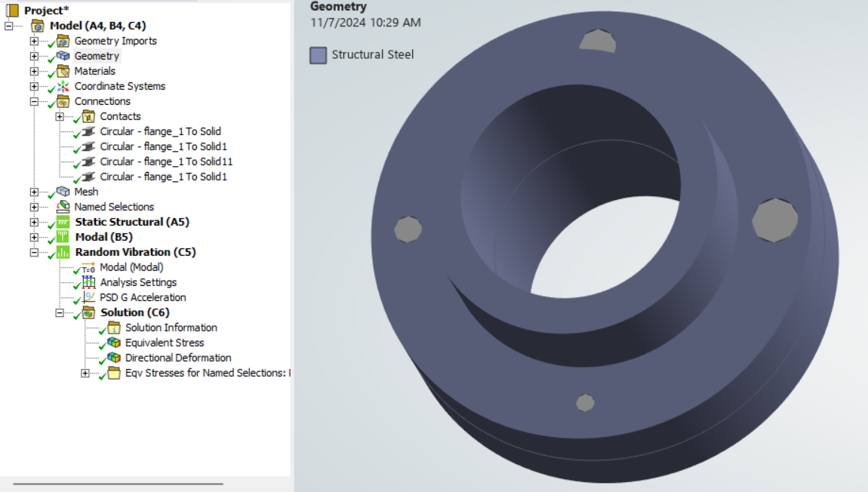Expand Eqv Stresses for Named Selections folder
The width and height of the screenshot is (868, 492).
click(85, 373)
